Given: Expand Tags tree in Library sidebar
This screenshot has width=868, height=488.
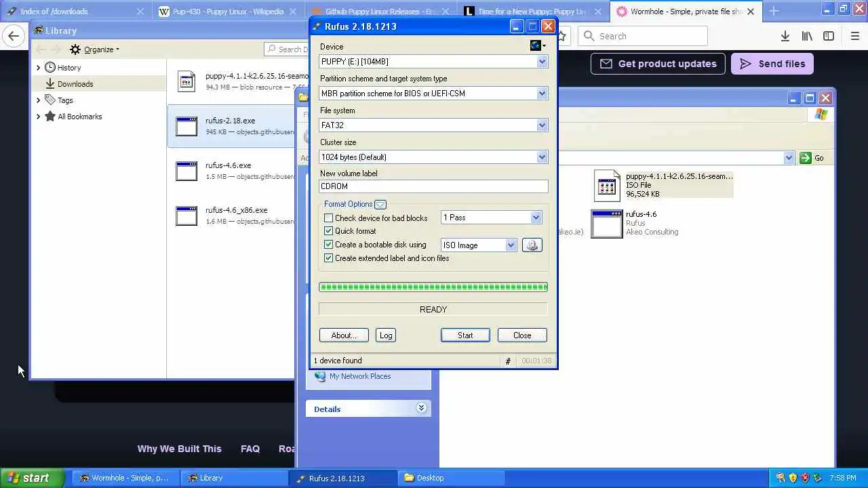Looking at the screenshot, I should 38,100.
